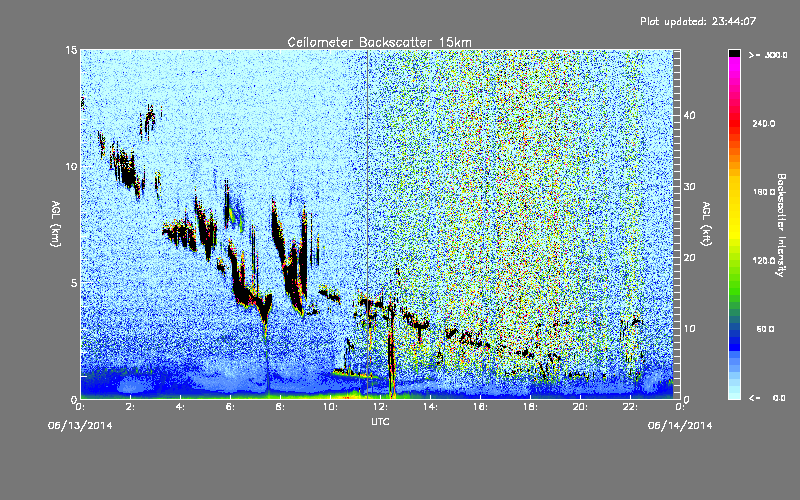Viewport: 800px width, 500px height.
Task: Click the 30 tick on the kft axis
Action: tap(689, 187)
